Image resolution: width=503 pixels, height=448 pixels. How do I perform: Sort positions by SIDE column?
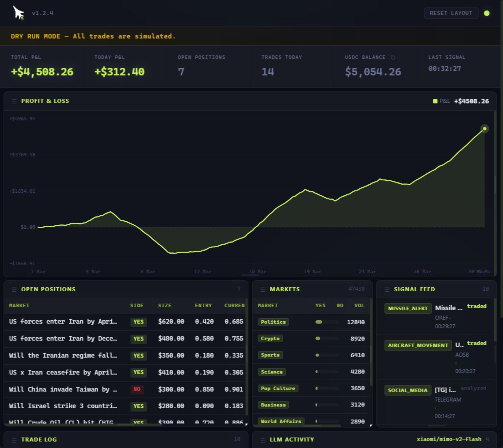pos(136,305)
